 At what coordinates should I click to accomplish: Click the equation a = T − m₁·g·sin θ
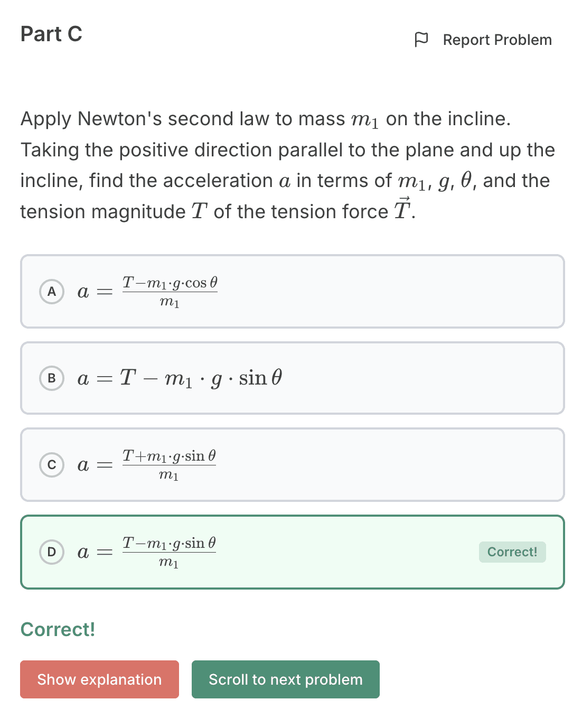(180, 378)
